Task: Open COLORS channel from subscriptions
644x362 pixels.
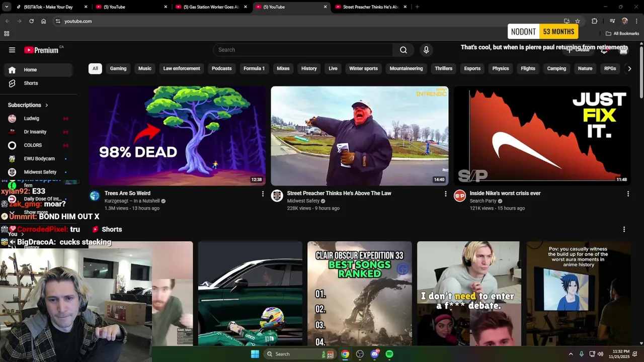Action: pyautogui.click(x=38, y=145)
